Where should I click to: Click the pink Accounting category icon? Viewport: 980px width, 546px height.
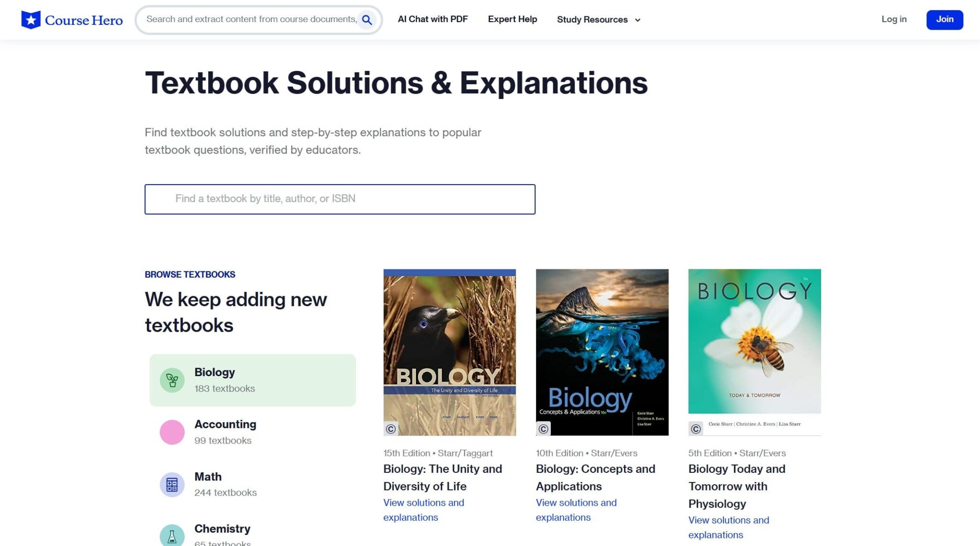coord(172,432)
